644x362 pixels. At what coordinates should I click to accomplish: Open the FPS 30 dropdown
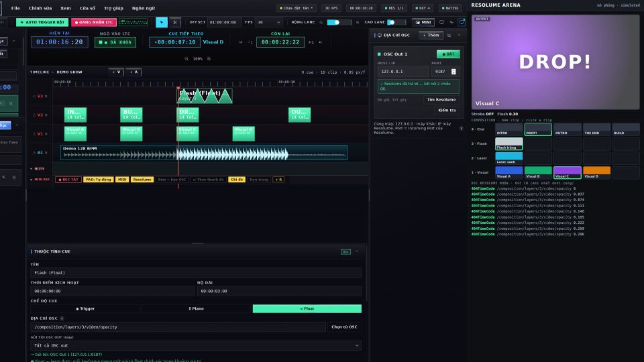[x=269, y=22]
